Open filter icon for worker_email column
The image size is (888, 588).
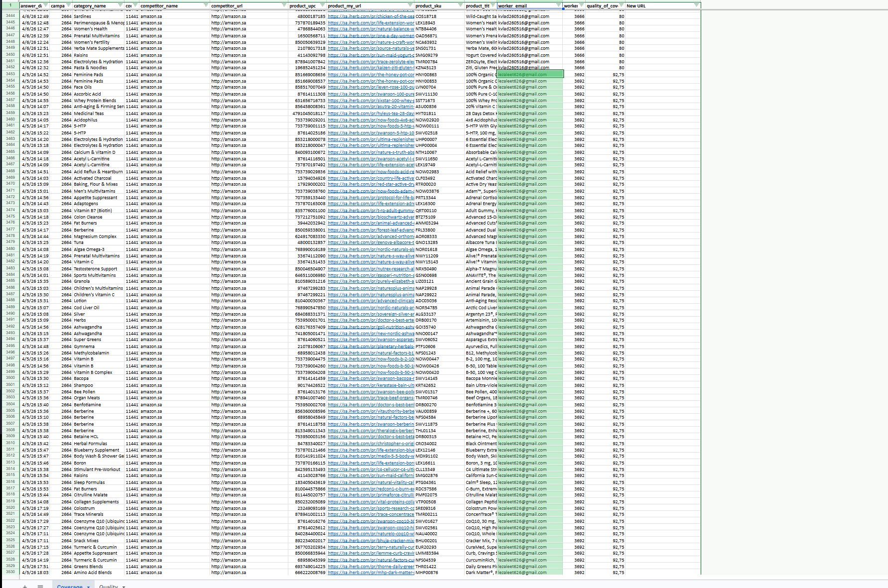click(x=559, y=5)
